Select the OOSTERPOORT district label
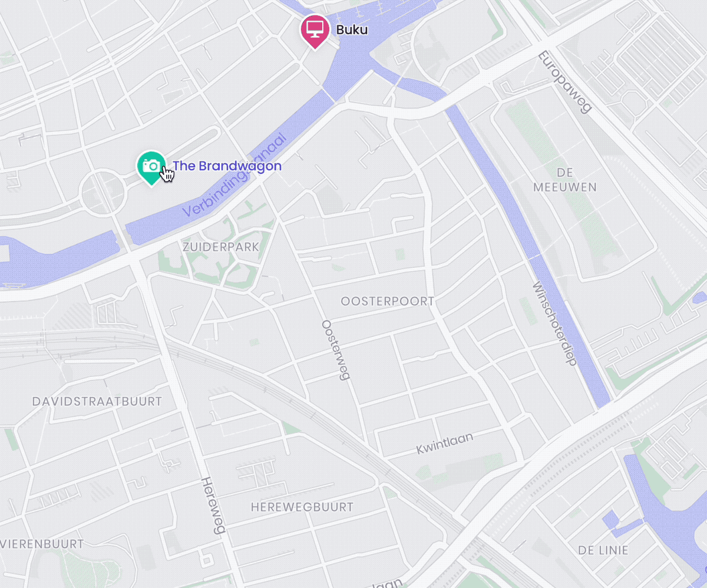 coord(388,302)
